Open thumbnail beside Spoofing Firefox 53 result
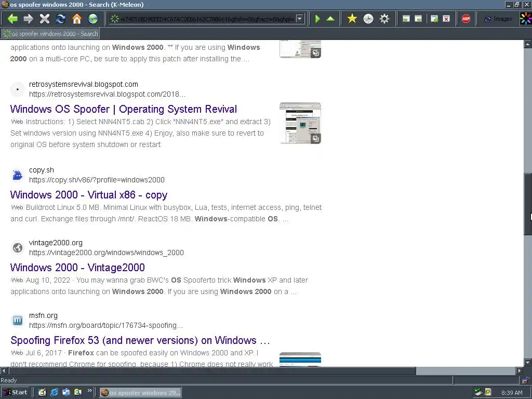Viewport: 532px width, 399px height. pyautogui.click(x=300, y=360)
